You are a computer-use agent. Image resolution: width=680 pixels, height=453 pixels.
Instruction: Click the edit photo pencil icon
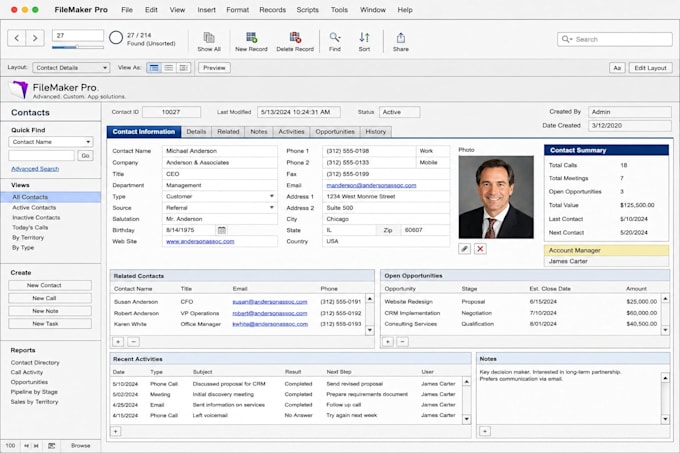tap(464, 249)
